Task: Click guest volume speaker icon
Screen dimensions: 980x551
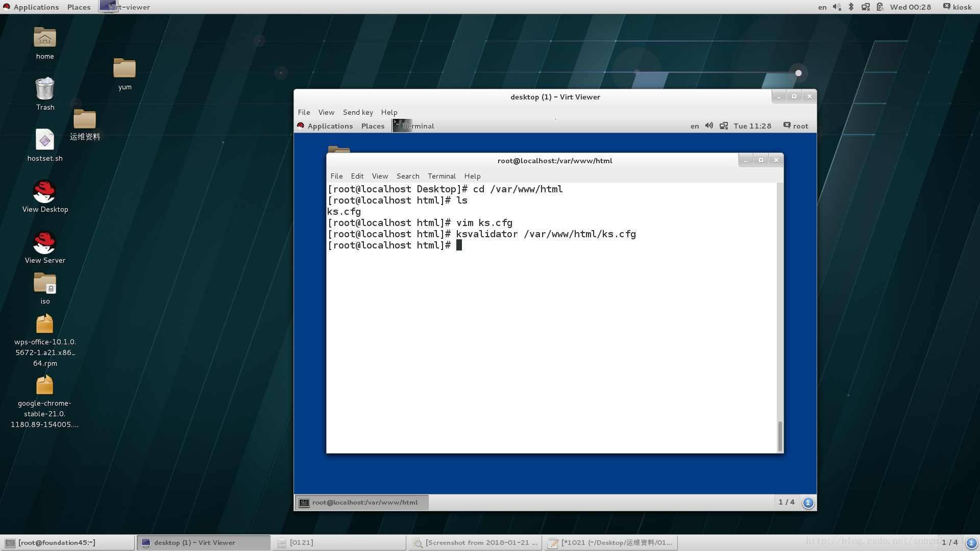Action: tap(709, 126)
